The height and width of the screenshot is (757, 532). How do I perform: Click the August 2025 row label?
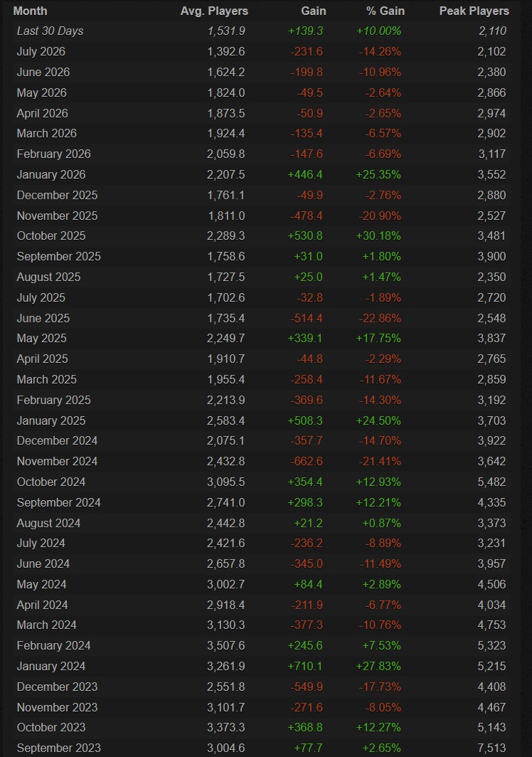pyautogui.click(x=49, y=277)
